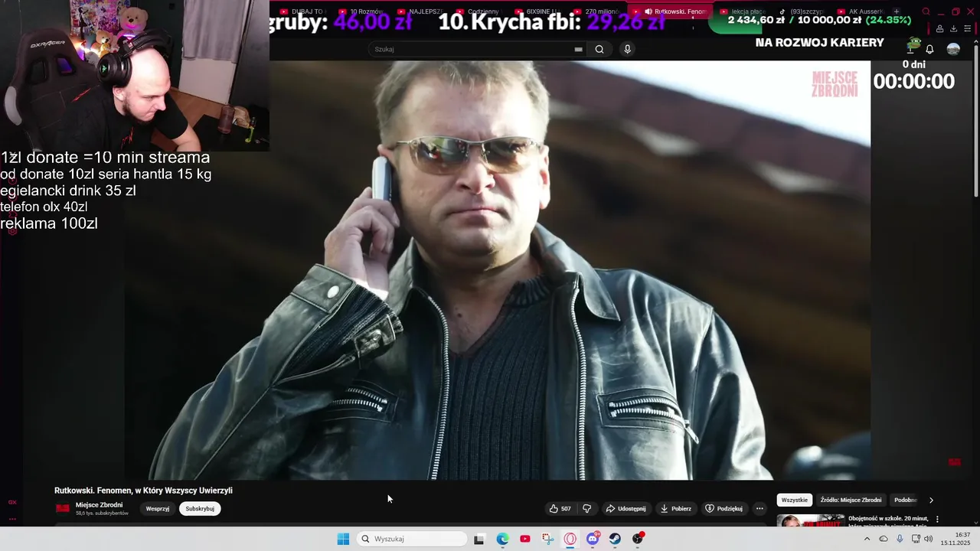Click the Obojętność w szkole video thumbnail
Image resolution: width=980 pixels, height=551 pixels.
tap(811, 521)
